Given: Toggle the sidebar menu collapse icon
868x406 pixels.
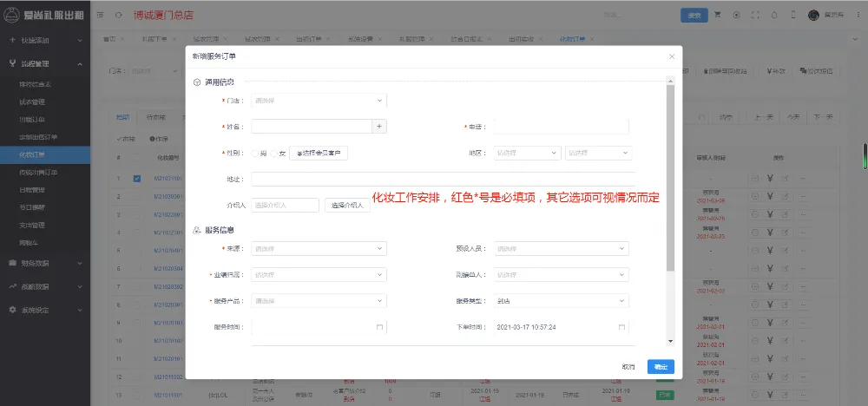Looking at the screenshot, I should pos(99,15).
